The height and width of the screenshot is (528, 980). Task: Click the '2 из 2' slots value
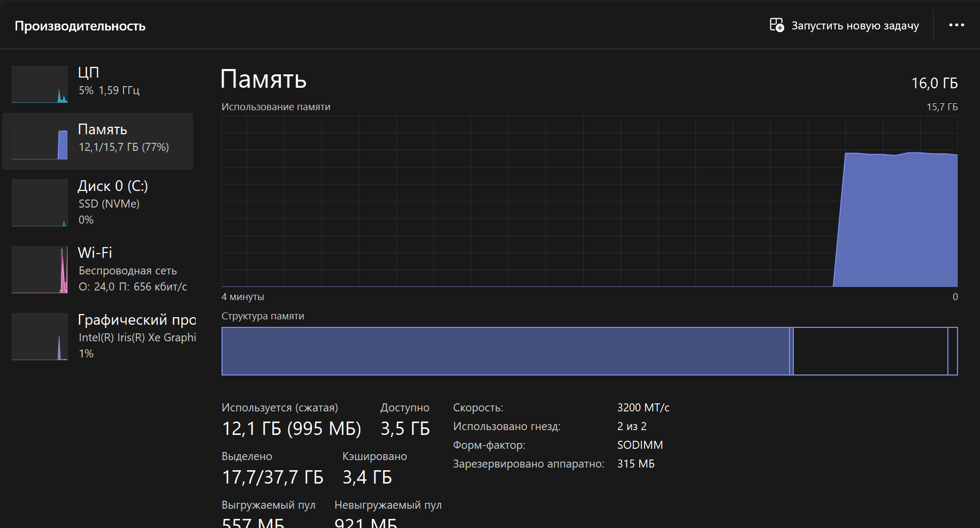(632, 426)
